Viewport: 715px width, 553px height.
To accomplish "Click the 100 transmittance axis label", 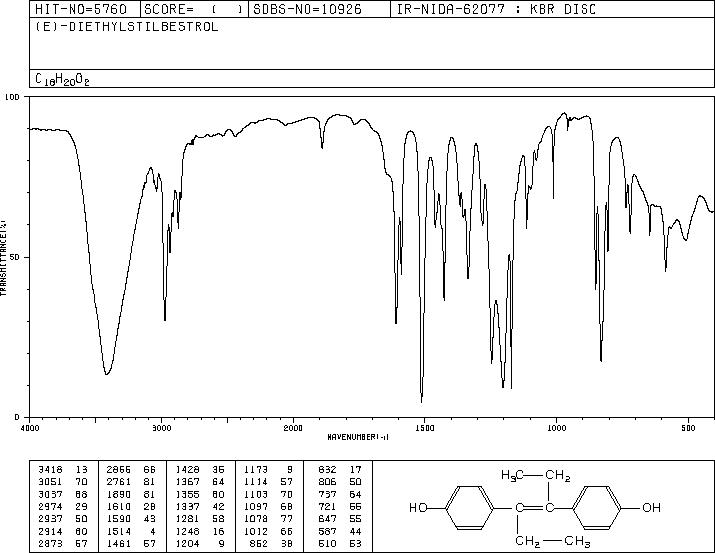I will click(x=12, y=97).
